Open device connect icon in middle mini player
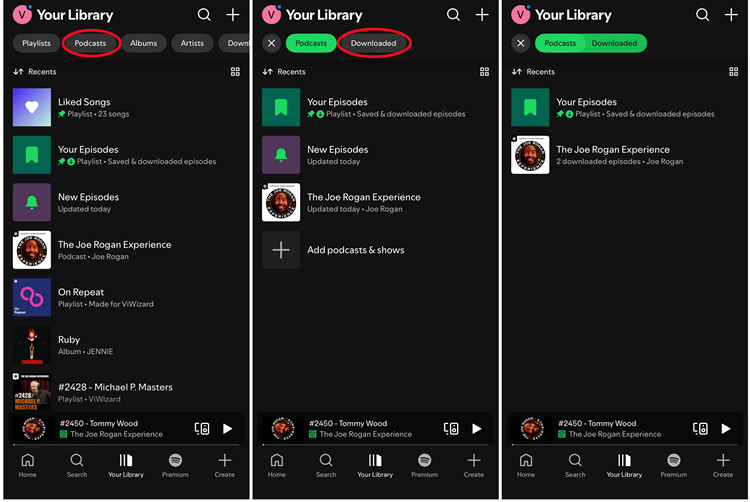750x502 pixels. [x=451, y=428]
